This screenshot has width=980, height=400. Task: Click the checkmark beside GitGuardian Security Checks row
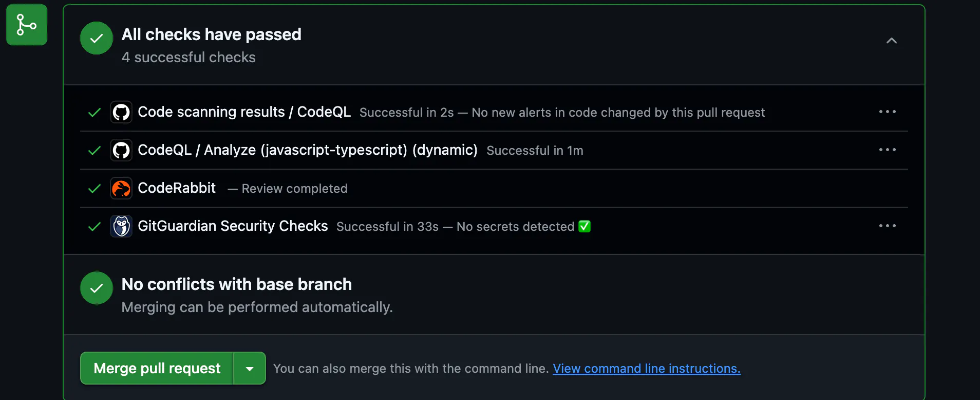click(x=95, y=226)
